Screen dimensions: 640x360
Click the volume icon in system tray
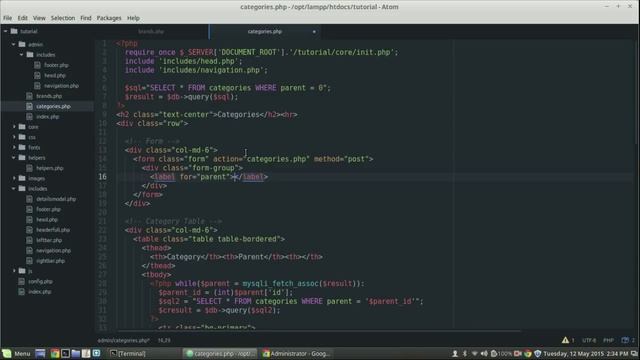(x=484, y=353)
